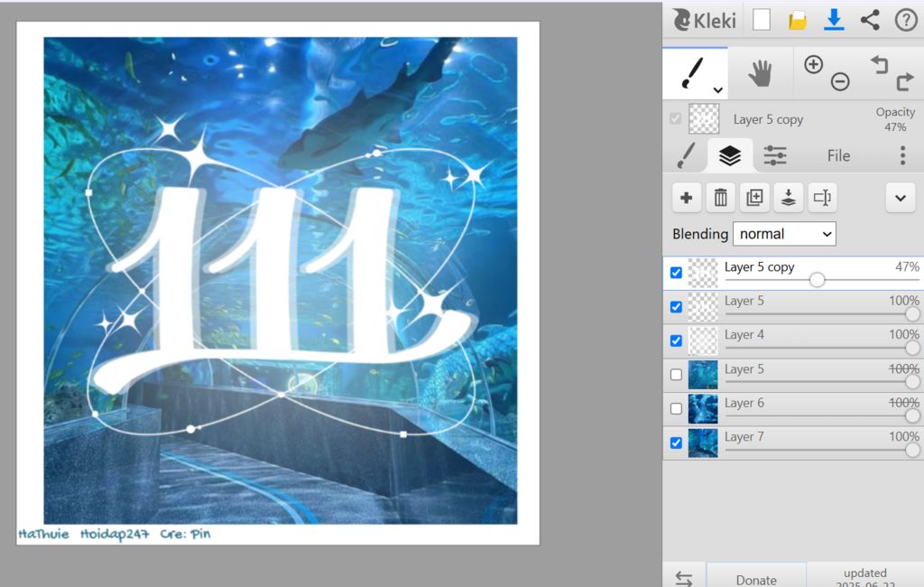Select the brush tool

click(x=692, y=73)
